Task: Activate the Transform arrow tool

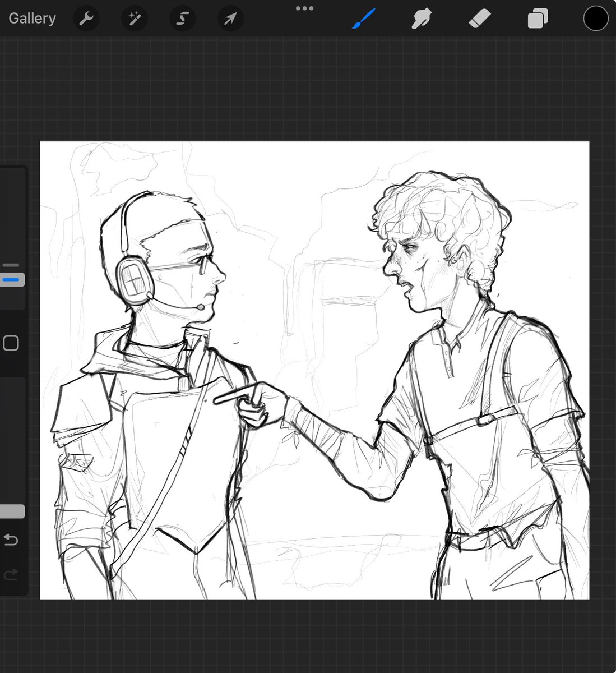Action: 231,19
